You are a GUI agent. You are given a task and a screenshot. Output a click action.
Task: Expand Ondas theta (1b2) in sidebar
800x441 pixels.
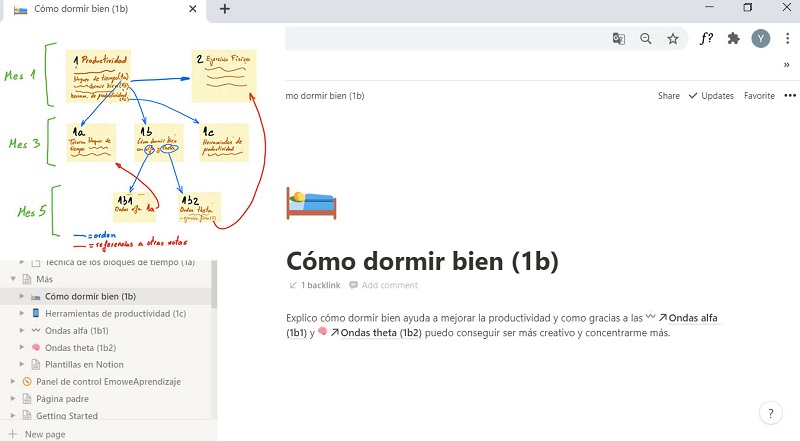(21, 347)
